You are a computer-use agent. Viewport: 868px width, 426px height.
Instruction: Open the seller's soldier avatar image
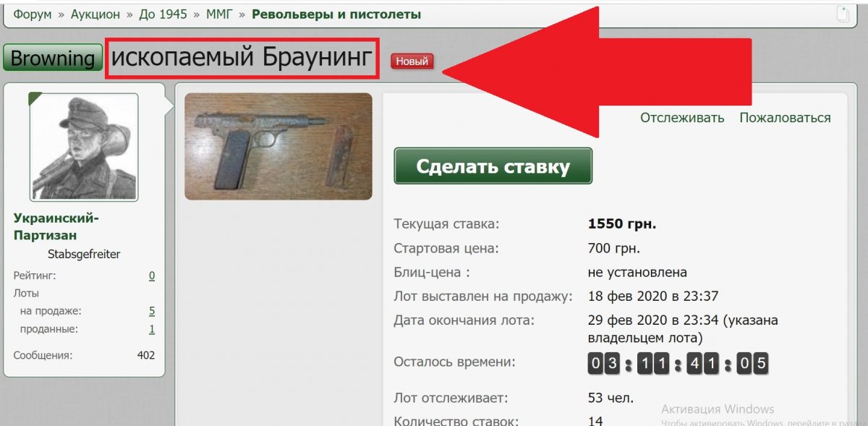pyautogui.click(x=84, y=147)
